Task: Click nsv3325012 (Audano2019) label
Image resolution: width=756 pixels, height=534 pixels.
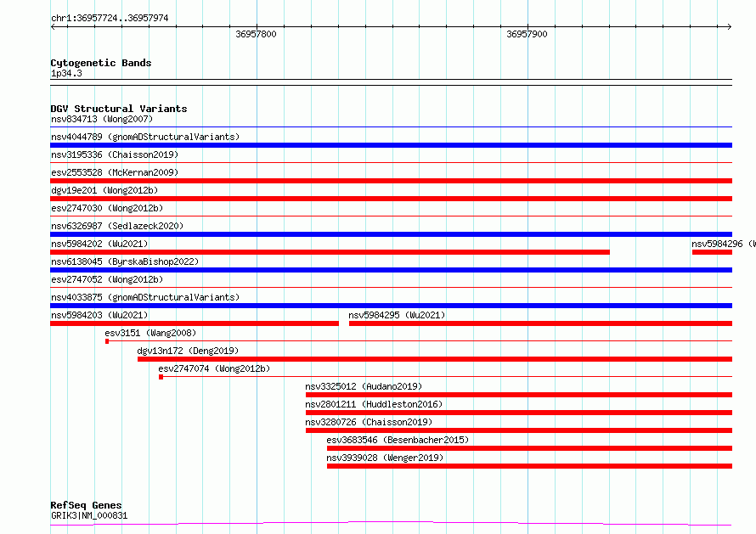Action: pos(364,386)
